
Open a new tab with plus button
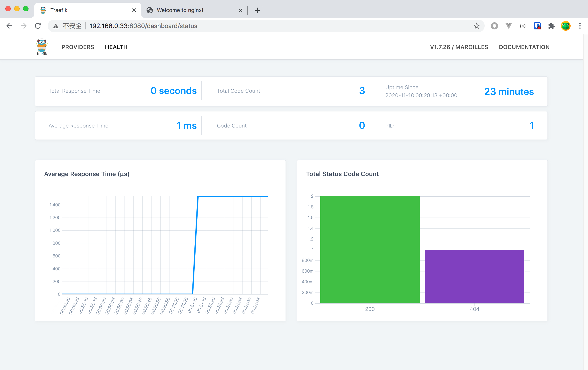257,10
